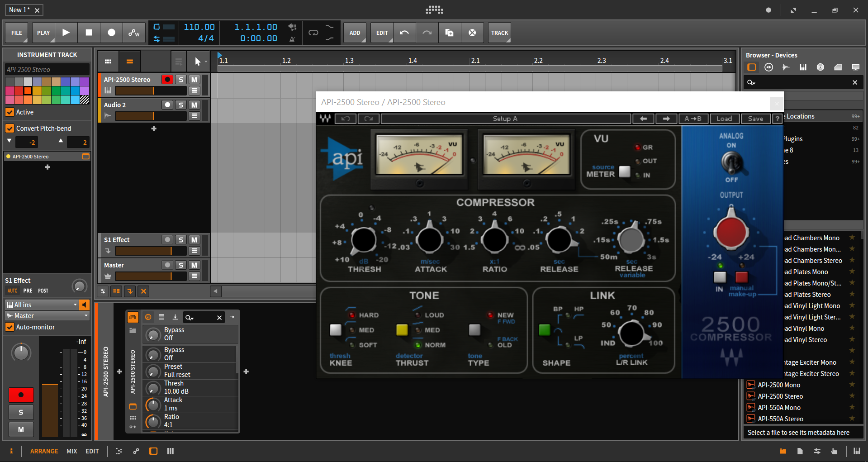Click the Play transport button
868x462 pixels.
(x=66, y=33)
